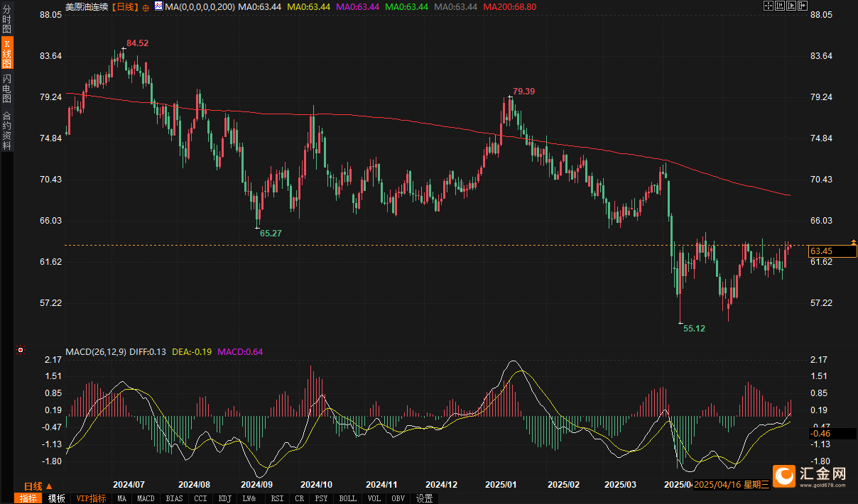Image resolution: width=858 pixels, height=504 pixels.
Task: Click the 65.27 low price annotation
Action: 271,233
